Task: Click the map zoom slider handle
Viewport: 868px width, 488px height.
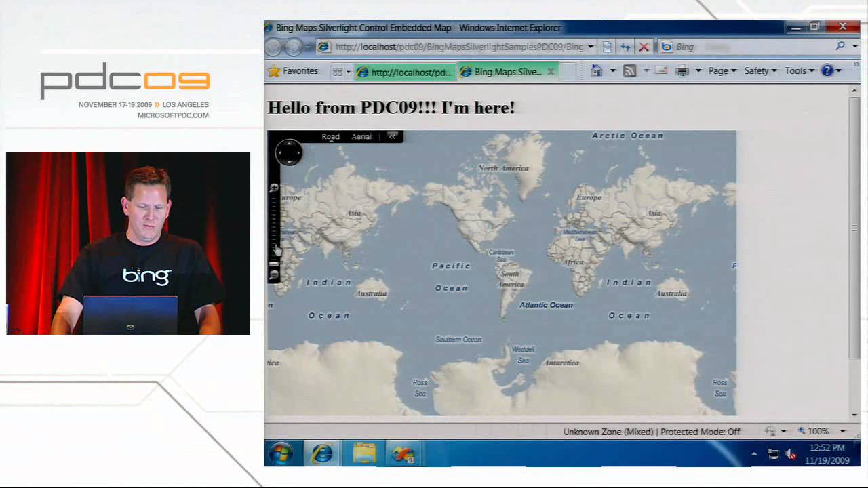Action: point(274,263)
